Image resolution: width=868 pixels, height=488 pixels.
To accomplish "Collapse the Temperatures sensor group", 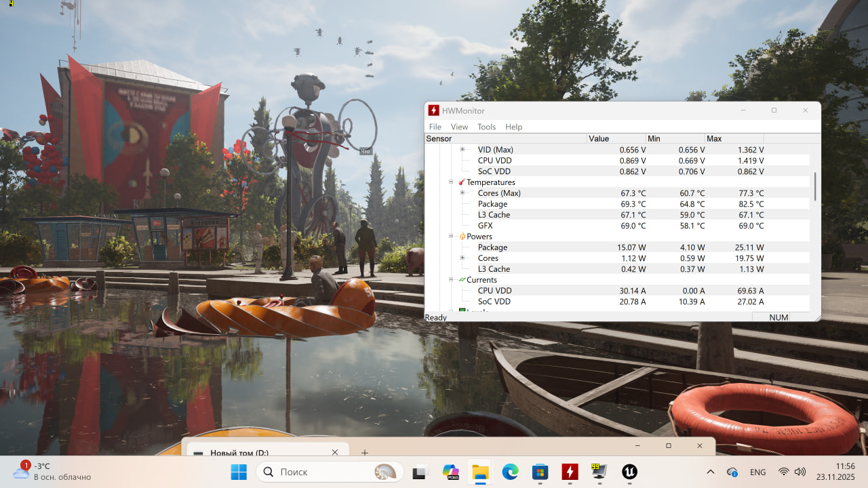I will point(451,182).
